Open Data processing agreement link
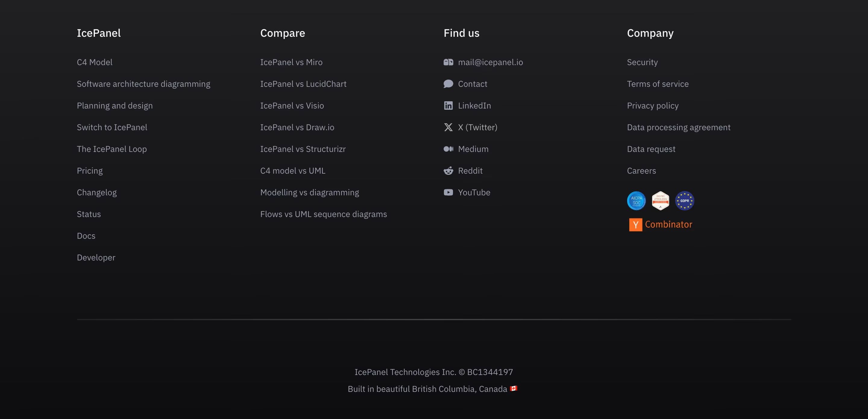The height and width of the screenshot is (419, 868). point(679,128)
